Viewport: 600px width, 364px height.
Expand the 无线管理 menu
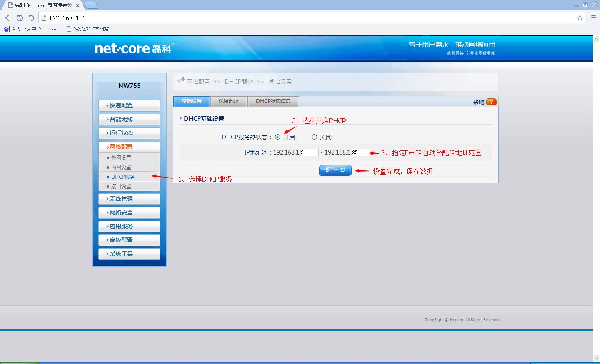click(x=129, y=199)
